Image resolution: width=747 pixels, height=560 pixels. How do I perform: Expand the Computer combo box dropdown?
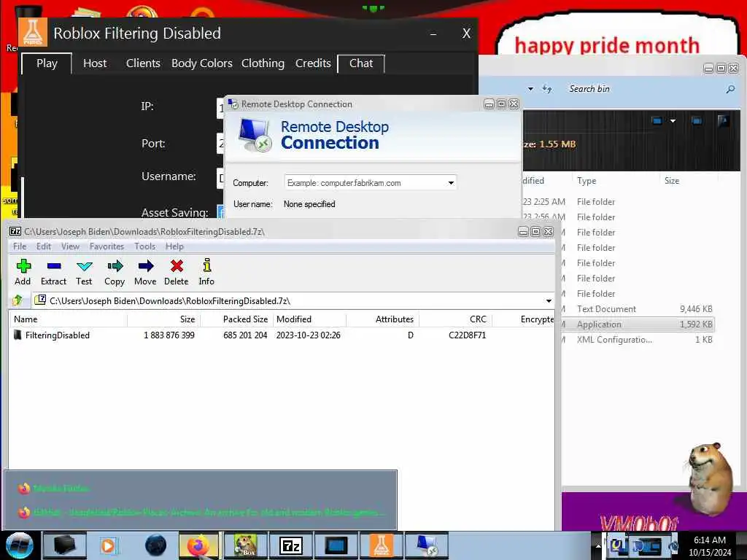pos(451,183)
